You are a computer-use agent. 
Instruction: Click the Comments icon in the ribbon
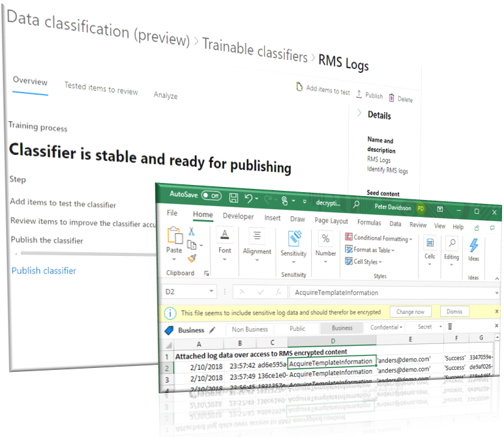pyautogui.click(x=492, y=228)
